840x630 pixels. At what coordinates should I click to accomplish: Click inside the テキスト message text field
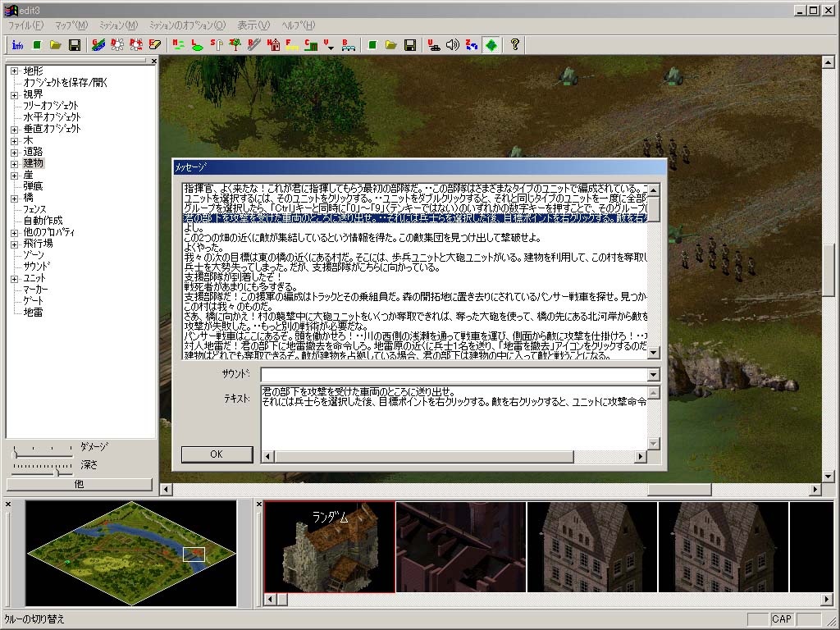click(453, 418)
